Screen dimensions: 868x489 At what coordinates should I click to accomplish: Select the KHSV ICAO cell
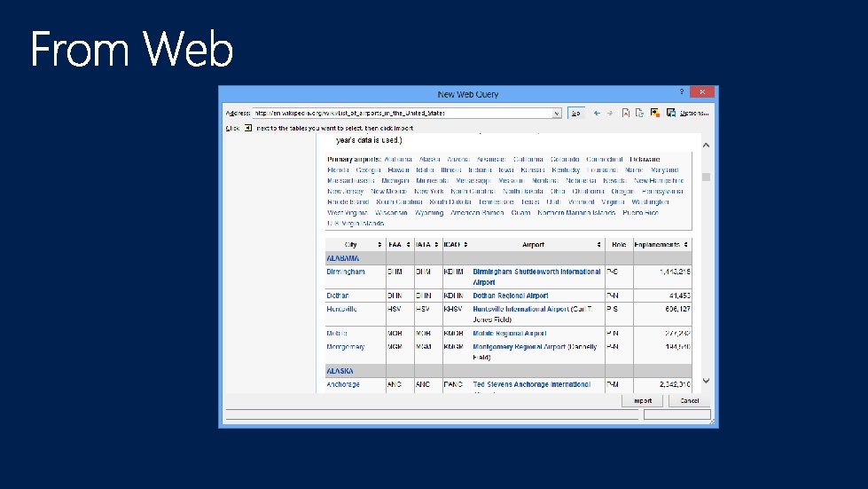click(x=453, y=309)
